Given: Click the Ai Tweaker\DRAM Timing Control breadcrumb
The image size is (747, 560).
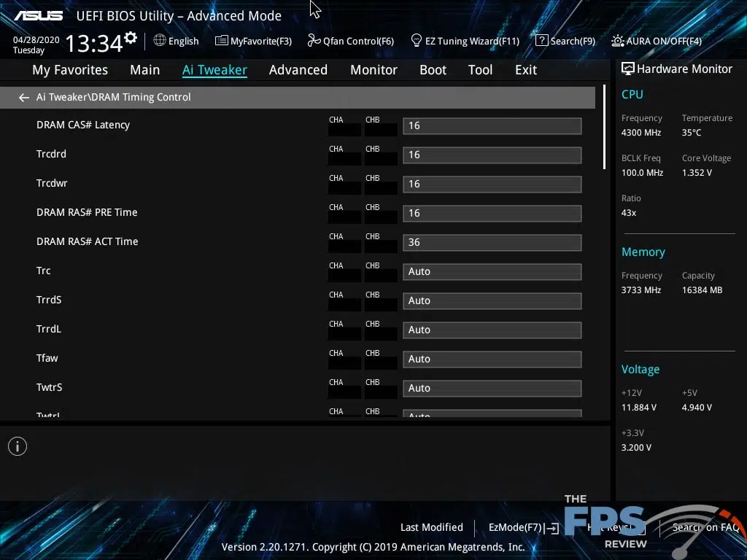Looking at the screenshot, I should (x=113, y=97).
